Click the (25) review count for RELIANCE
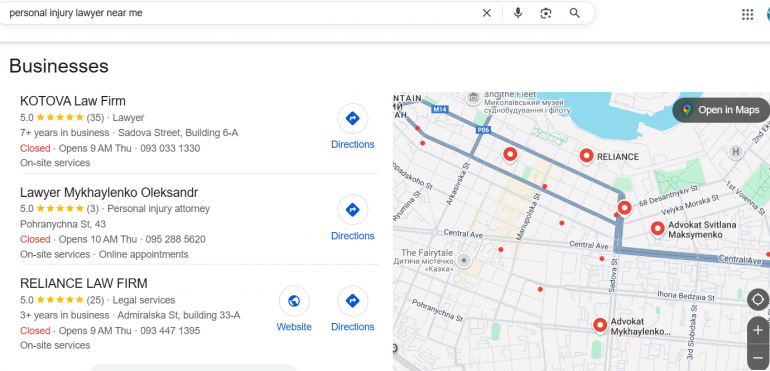770x371 pixels. [x=95, y=300]
